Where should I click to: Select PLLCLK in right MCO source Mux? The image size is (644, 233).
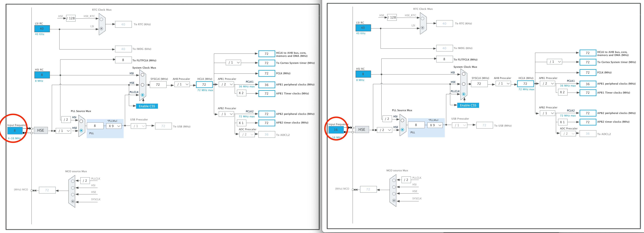click(x=394, y=180)
